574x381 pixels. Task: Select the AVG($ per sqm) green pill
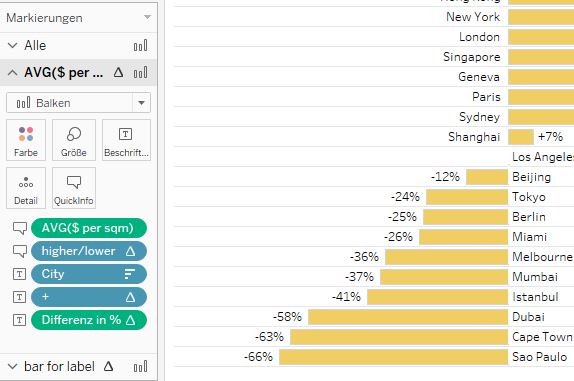pyautogui.click(x=89, y=228)
